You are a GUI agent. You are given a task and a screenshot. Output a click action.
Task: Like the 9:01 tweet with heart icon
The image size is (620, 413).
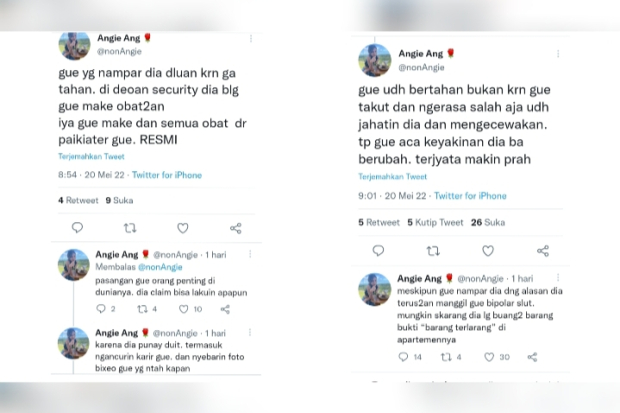[488, 251]
